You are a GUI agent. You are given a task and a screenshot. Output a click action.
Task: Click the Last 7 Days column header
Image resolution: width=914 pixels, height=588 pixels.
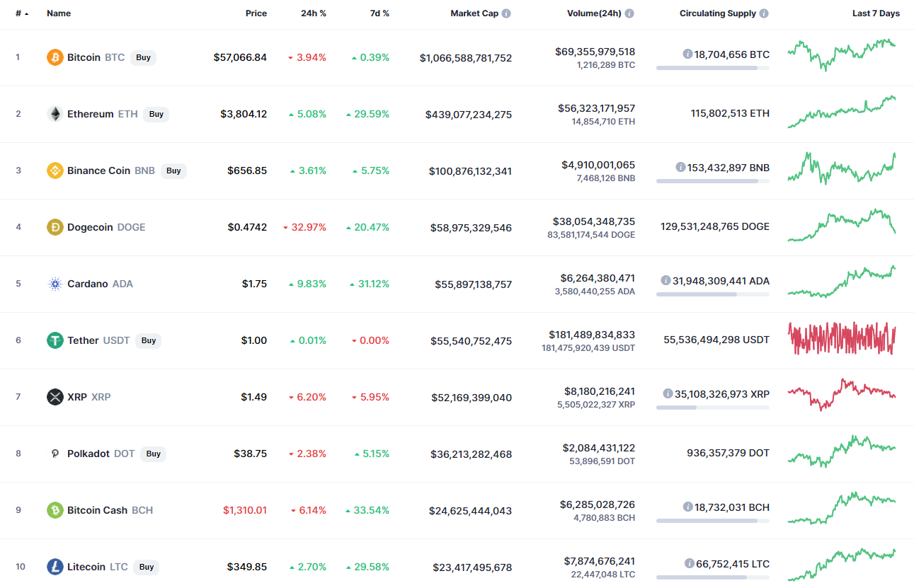pyautogui.click(x=876, y=13)
